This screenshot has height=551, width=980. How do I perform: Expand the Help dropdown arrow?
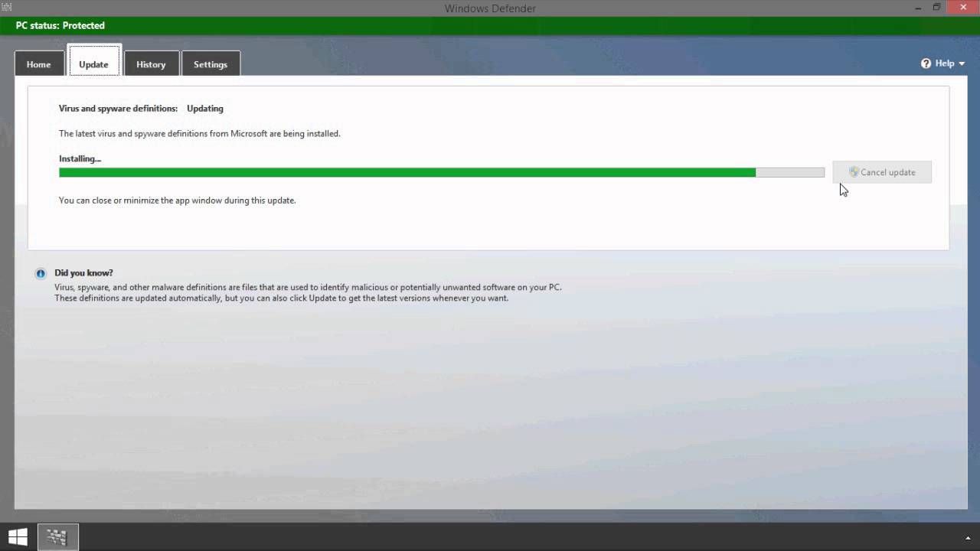962,64
